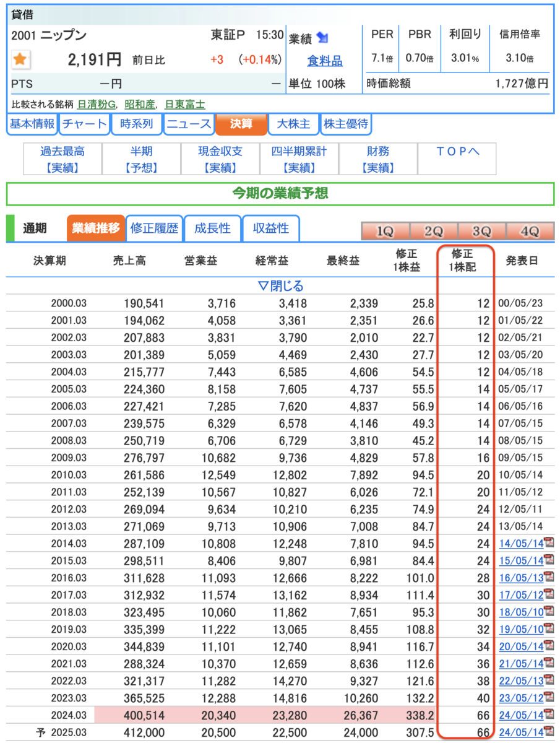Viewport: 560px width, 743px height.
Task: Open PDF icon beside 20/05/14 date
Action: pos(548,646)
